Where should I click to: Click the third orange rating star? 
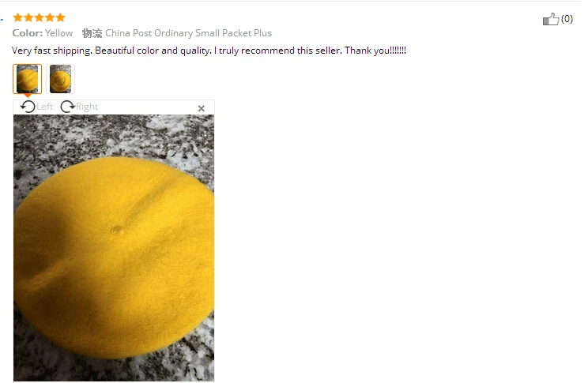[x=39, y=17]
